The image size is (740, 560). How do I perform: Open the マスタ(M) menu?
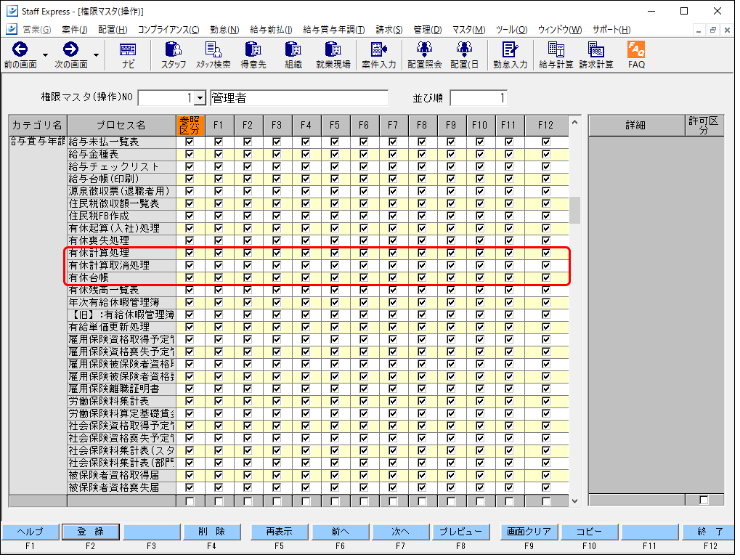[x=468, y=30]
